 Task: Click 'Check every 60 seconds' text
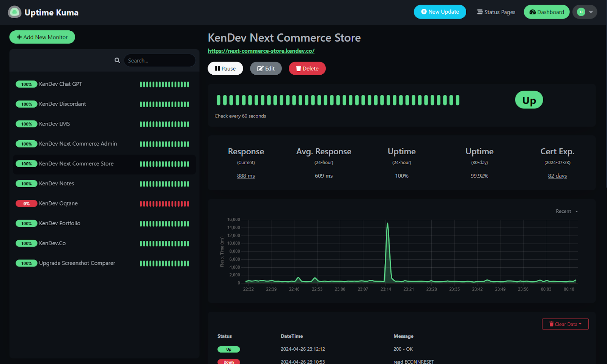click(240, 116)
